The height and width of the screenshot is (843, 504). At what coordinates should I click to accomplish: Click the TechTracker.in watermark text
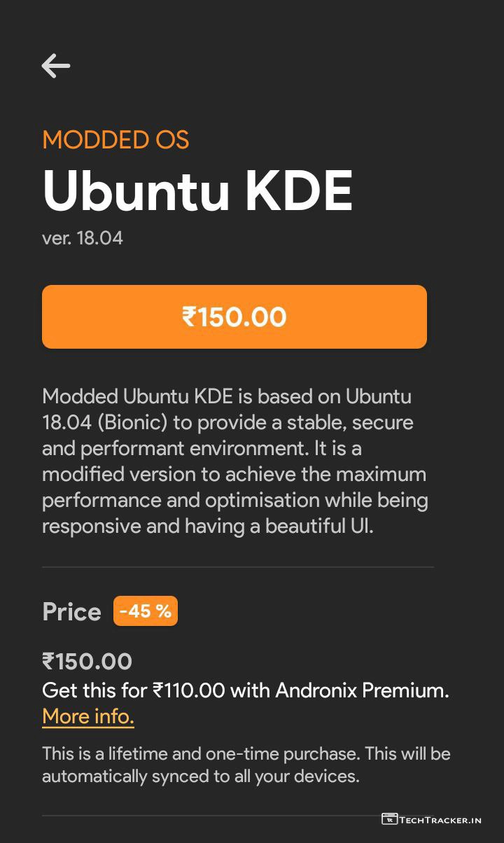point(440,819)
